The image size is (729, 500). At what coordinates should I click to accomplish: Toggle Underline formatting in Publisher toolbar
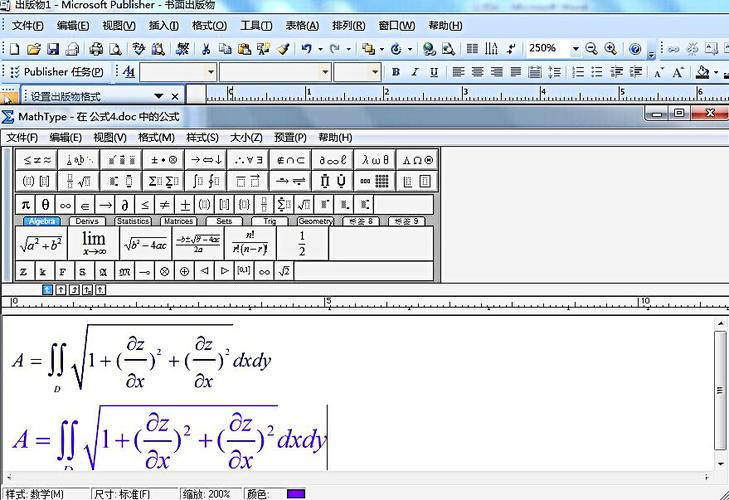[x=434, y=72]
